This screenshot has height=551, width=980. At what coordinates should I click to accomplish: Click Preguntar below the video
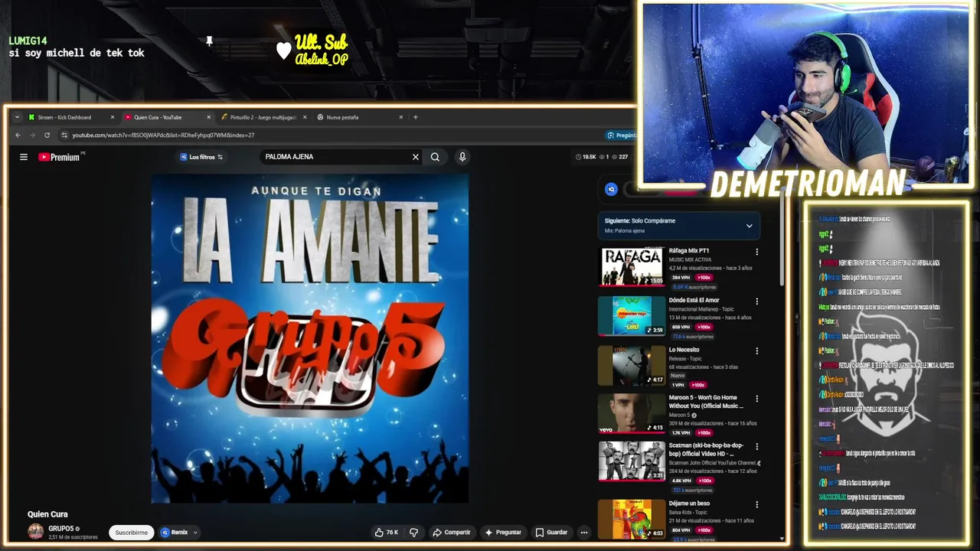coord(503,532)
